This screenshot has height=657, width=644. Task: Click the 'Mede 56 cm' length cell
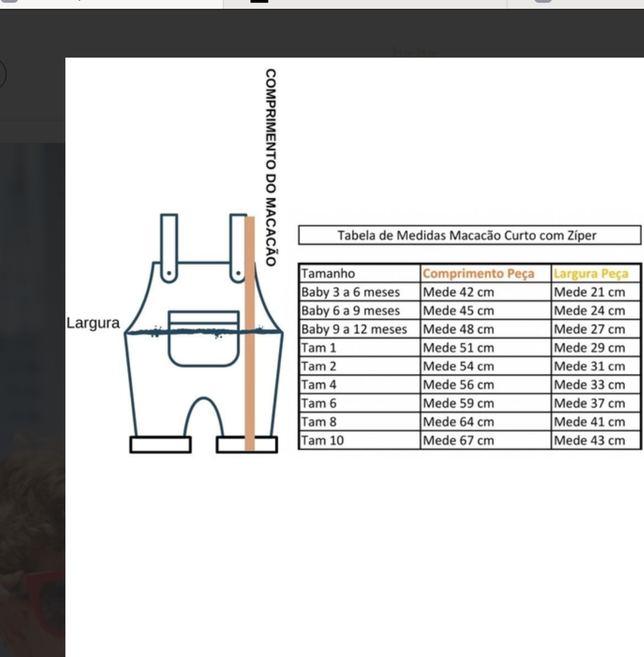tap(486, 385)
